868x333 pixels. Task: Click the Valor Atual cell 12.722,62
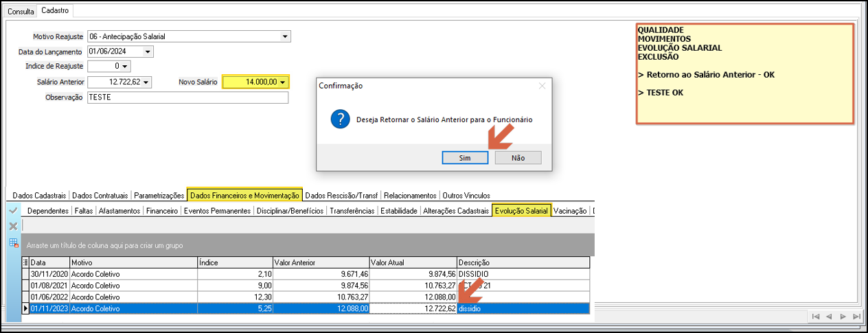click(413, 308)
